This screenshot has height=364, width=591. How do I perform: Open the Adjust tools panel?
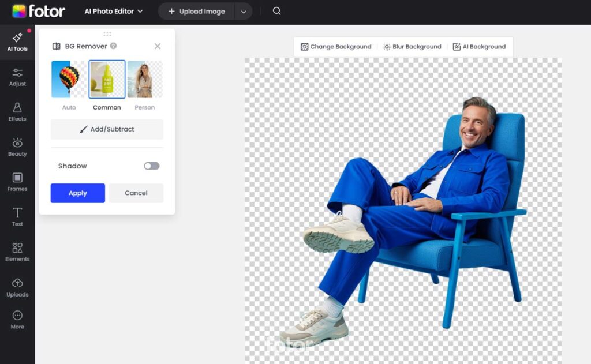point(17,77)
